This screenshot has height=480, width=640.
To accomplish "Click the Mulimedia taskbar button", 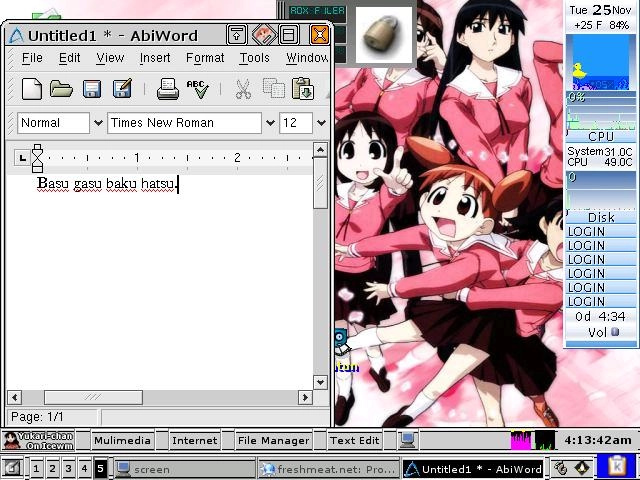I will click(122, 440).
